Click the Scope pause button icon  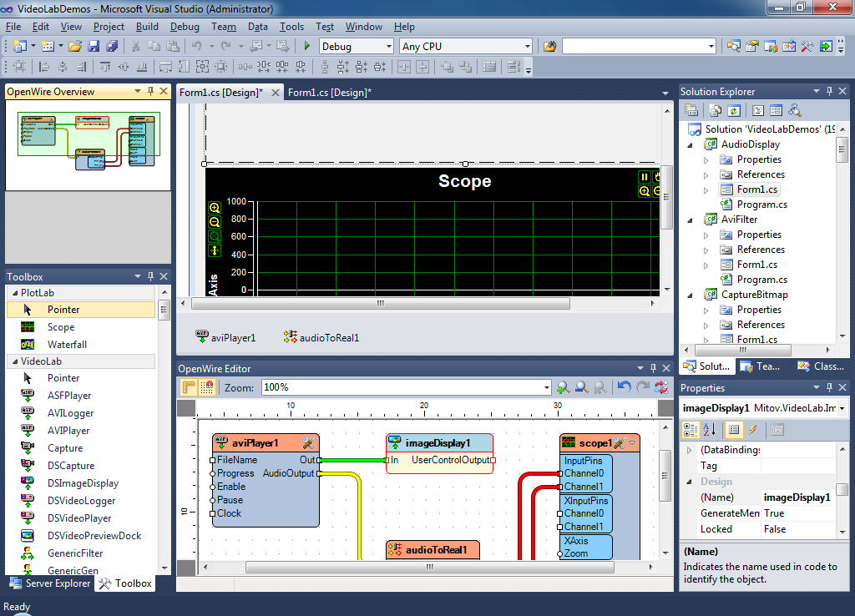click(645, 177)
